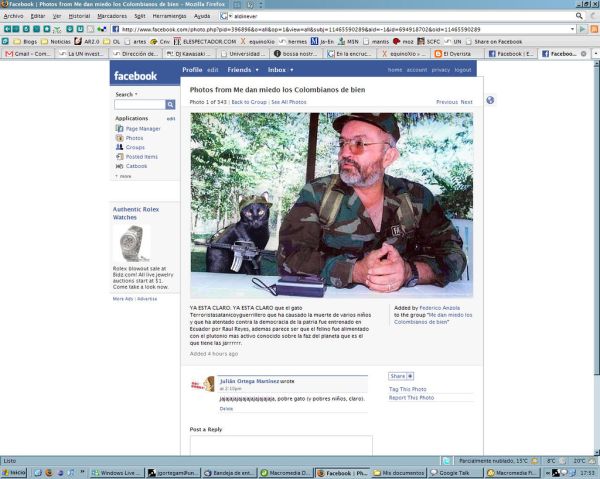Screen dimensions: 600x479
Task: Open the Marcadores menu
Action: [x=112, y=16]
